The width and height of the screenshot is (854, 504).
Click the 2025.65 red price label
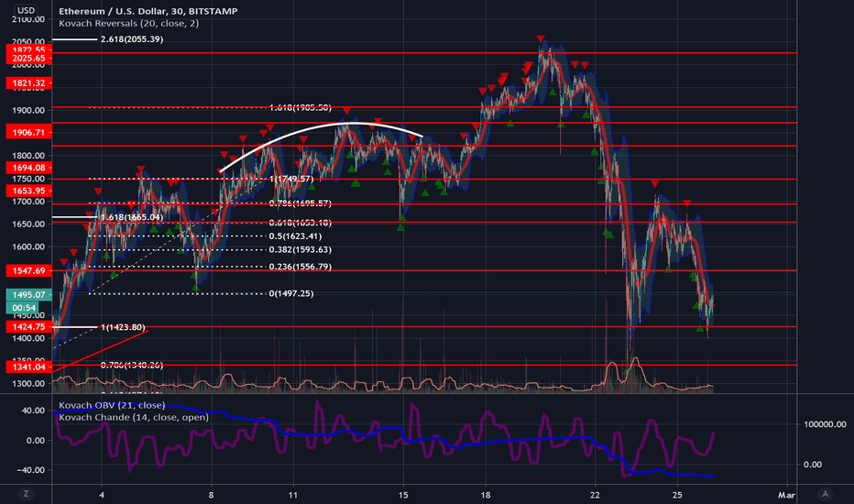29,59
